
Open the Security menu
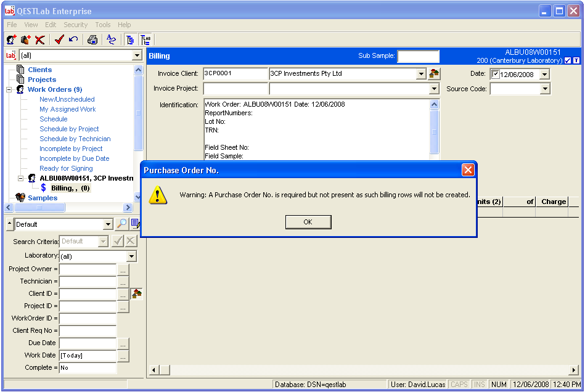(x=75, y=25)
